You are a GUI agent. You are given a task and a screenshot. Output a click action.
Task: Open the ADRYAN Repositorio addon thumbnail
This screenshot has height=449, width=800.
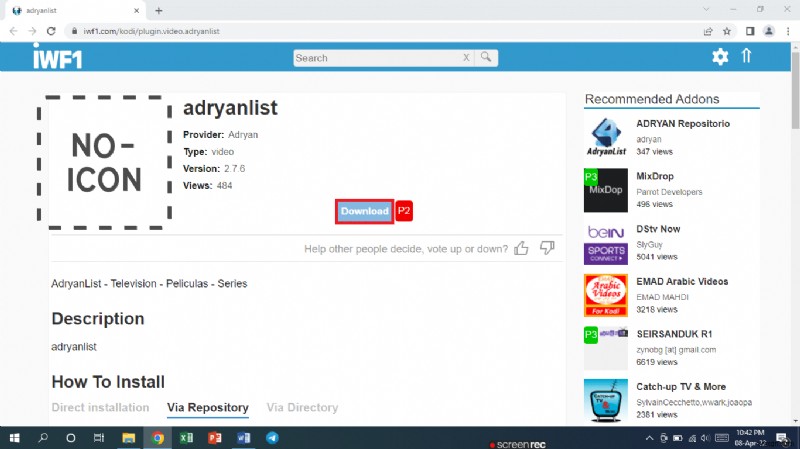click(606, 137)
